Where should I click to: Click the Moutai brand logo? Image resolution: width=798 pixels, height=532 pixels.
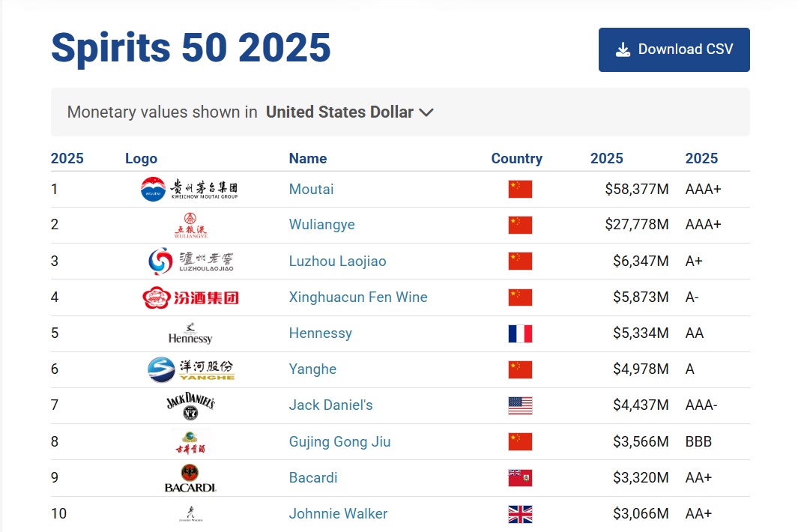click(x=189, y=189)
